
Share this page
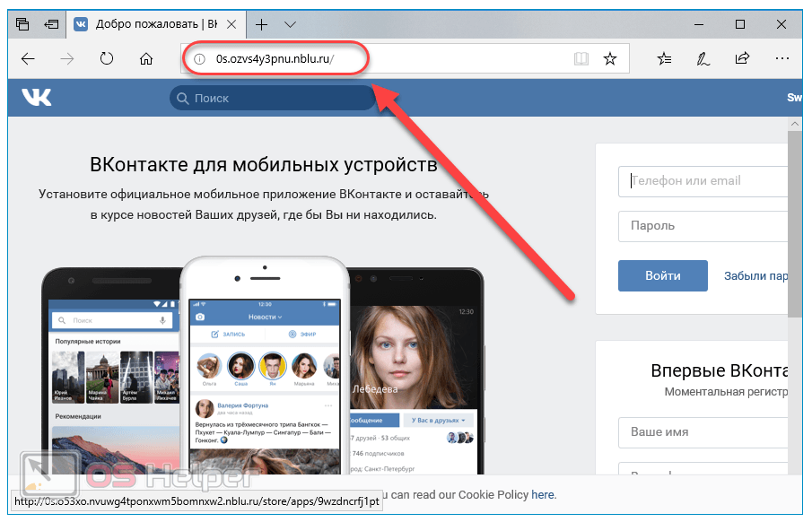[x=742, y=58]
